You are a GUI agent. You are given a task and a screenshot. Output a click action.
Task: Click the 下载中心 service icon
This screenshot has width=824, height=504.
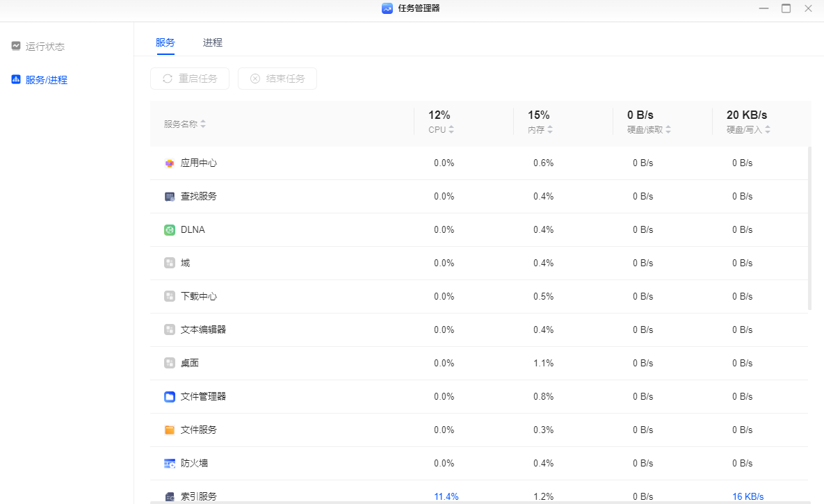point(169,296)
